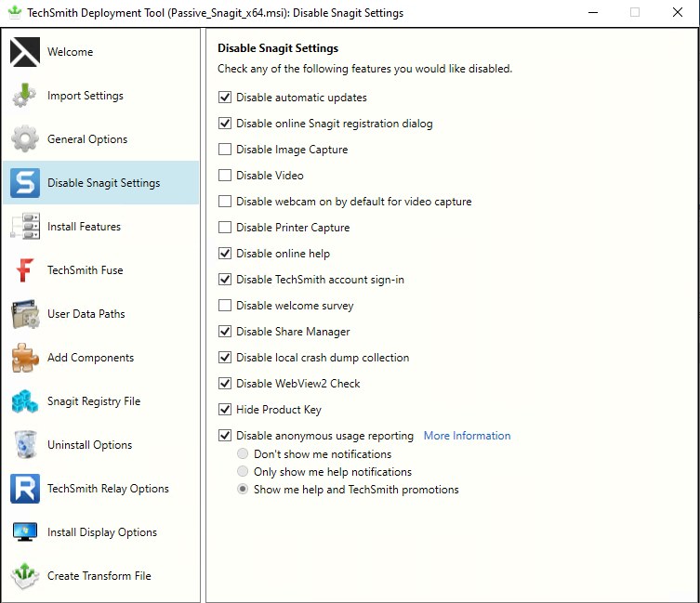Toggle Hide Product Key checkbox
This screenshot has width=700, height=603.
coord(225,410)
